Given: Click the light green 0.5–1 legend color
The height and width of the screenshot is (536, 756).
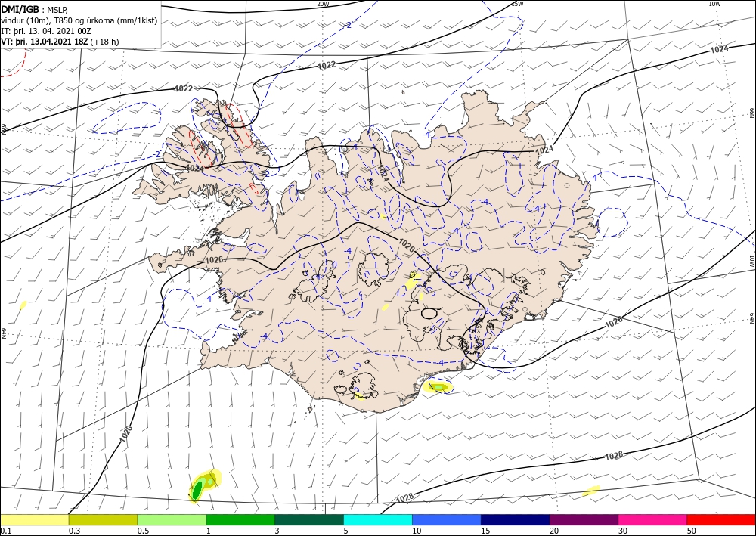Looking at the screenshot, I should (172, 519).
